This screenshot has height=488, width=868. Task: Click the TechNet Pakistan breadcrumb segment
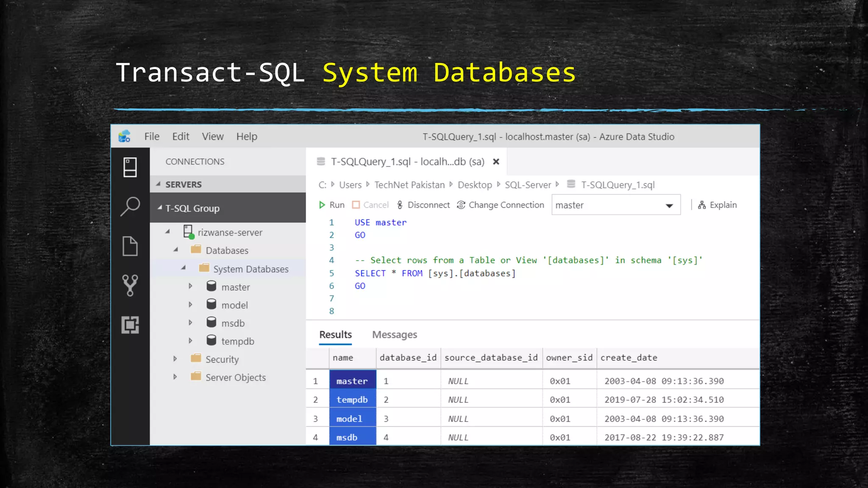[x=409, y=185]
